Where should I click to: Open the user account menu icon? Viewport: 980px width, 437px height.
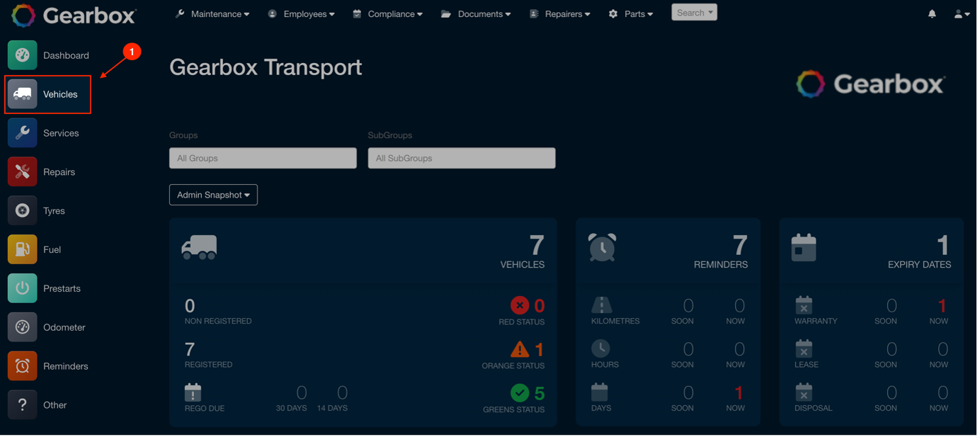tap(961, 13)
